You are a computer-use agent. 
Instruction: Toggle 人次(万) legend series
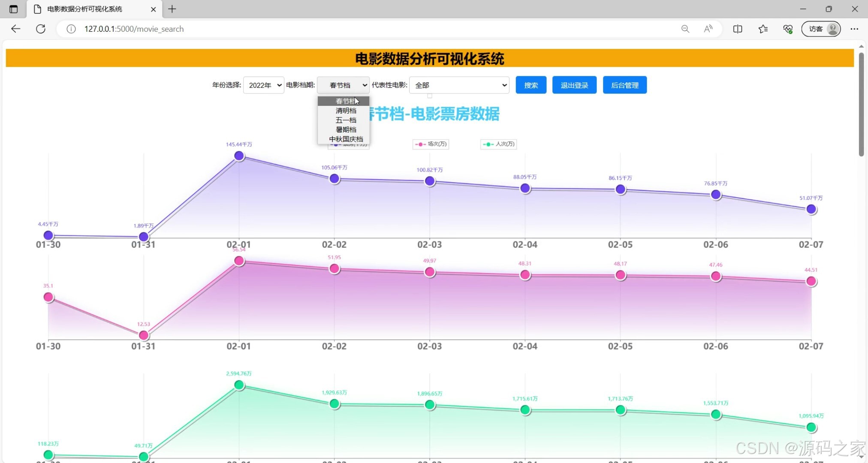click(x=499, y=144)
